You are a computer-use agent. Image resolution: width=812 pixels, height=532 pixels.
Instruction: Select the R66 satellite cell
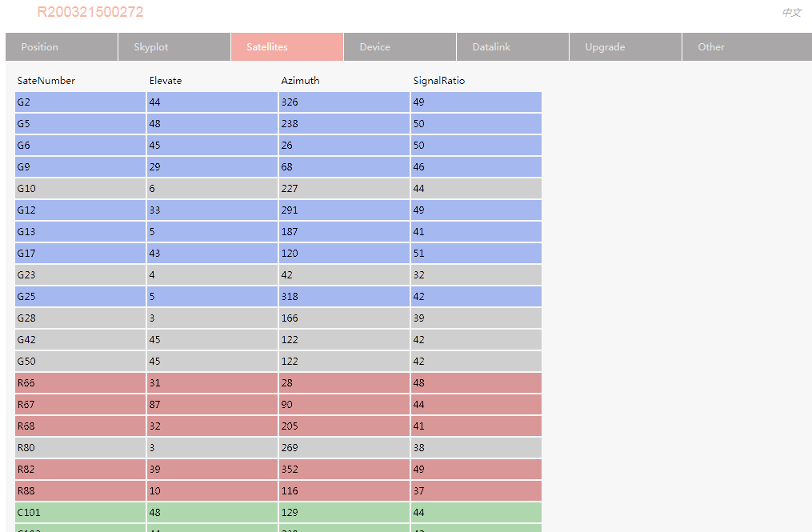(x=80, y=383)
